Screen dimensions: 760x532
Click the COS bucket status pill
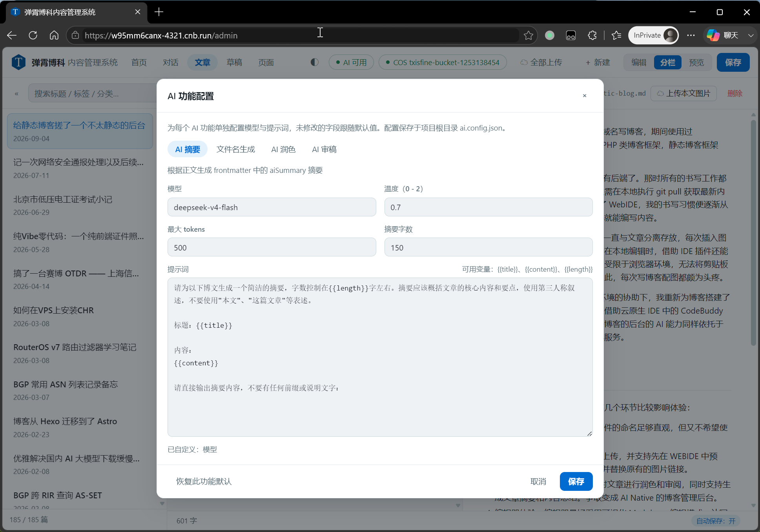coord(443,62)
